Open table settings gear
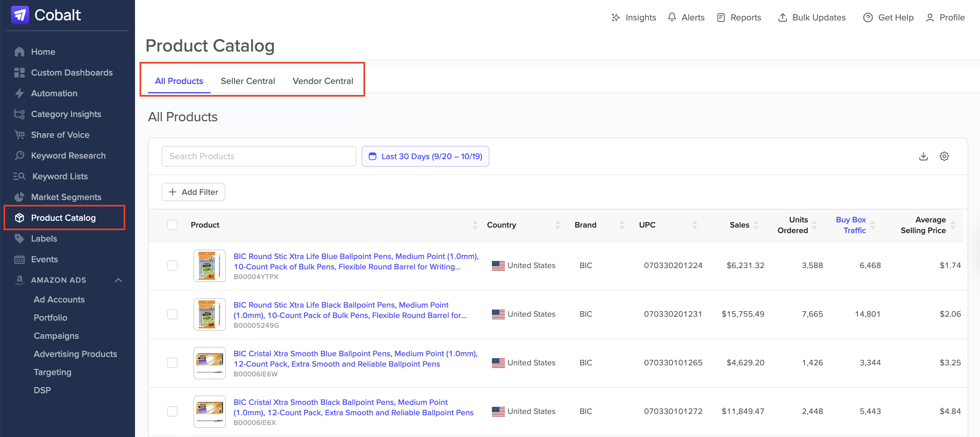Viewport: 980px width, 437px height. click(944, 156)
